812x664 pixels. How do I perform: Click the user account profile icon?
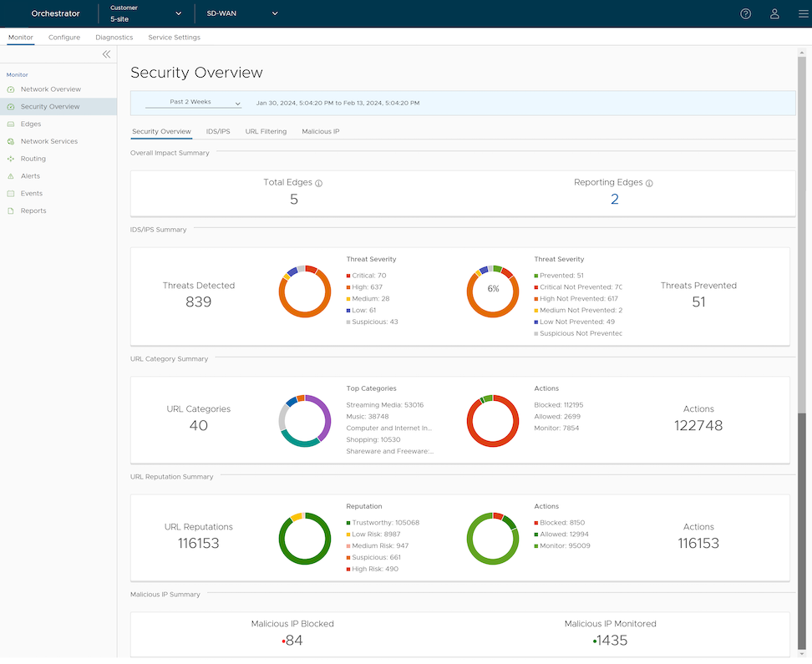(x=774, y=13)
